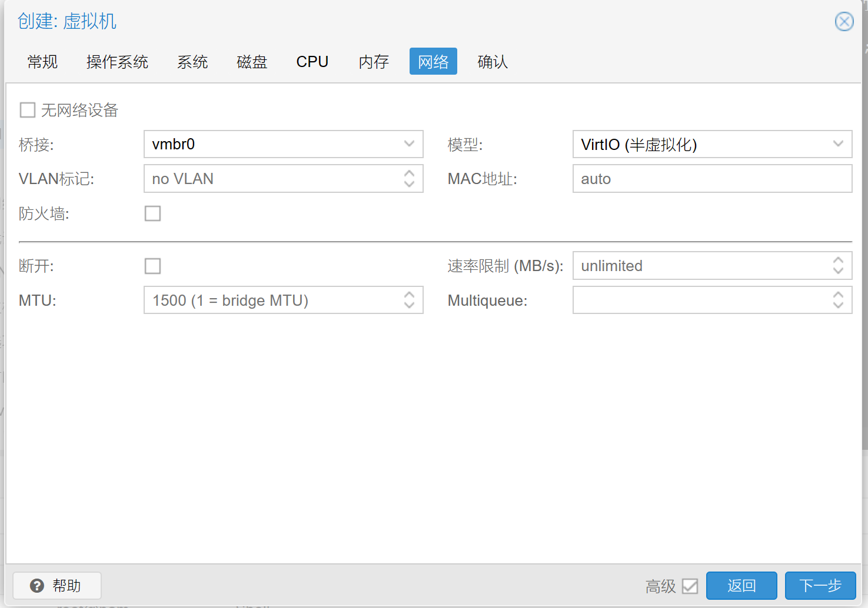Viewport: 868px width, 608px height.
Task: Go to the CPU tab
Action: click(312, 62)
